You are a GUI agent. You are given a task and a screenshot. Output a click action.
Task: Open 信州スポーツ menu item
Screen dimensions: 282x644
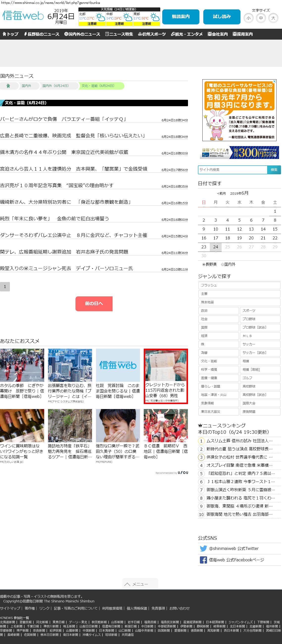tap(152, 34)
